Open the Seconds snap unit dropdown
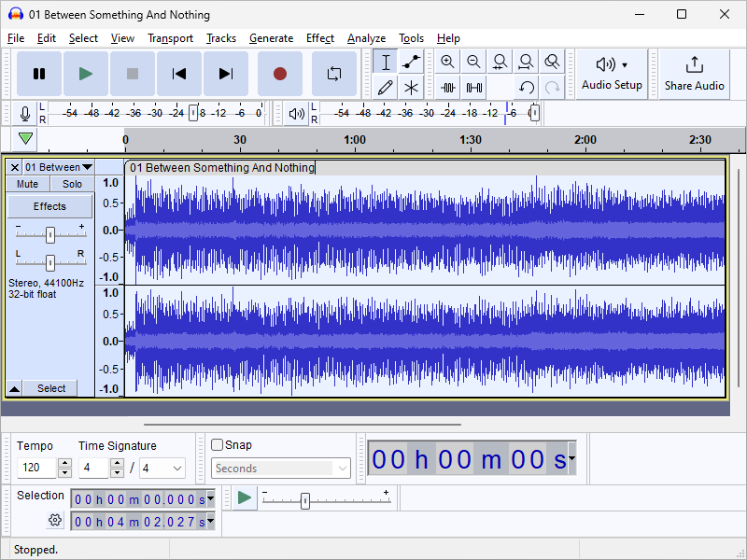The image size is (747, 560). coord(281,469)
